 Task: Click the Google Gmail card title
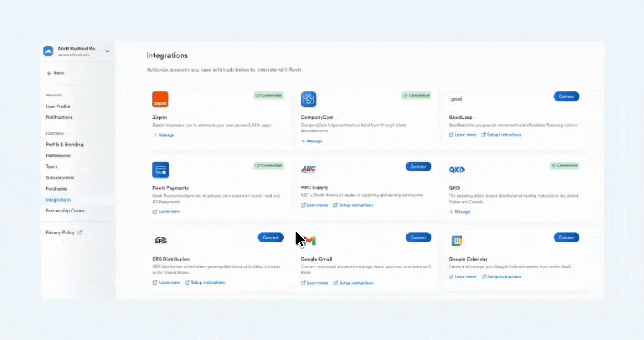point(316,259)
